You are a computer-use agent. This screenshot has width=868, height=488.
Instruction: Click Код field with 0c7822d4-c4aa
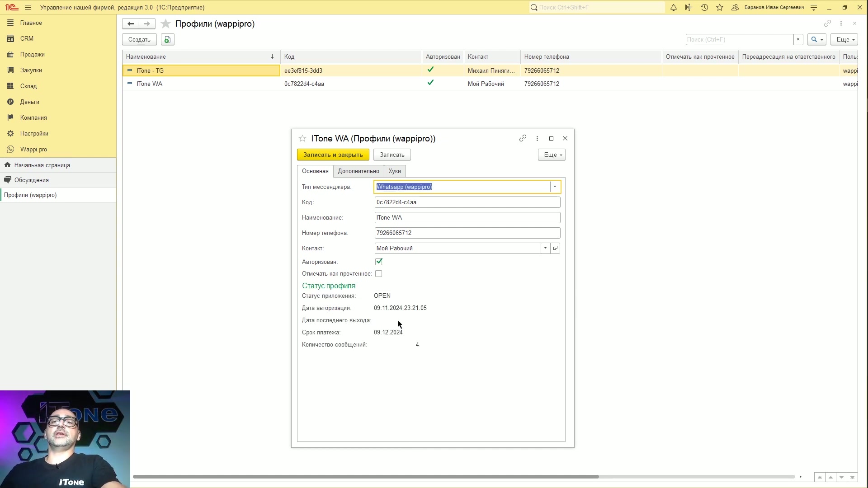(467, 202)
